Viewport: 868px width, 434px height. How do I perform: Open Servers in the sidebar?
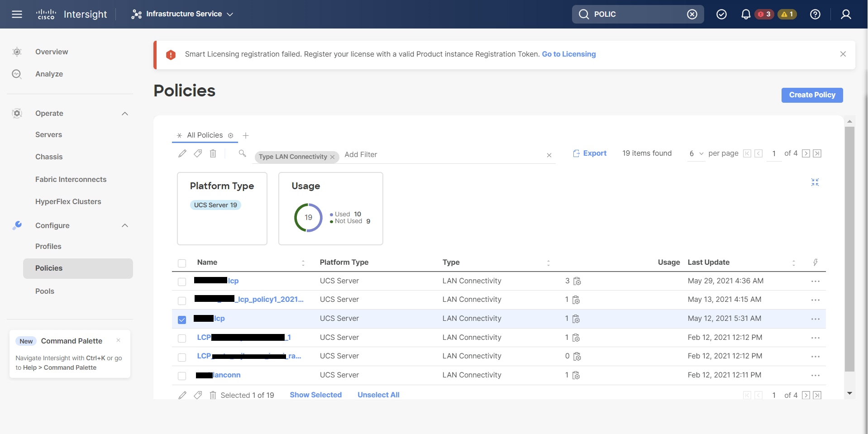coord(48,134)
